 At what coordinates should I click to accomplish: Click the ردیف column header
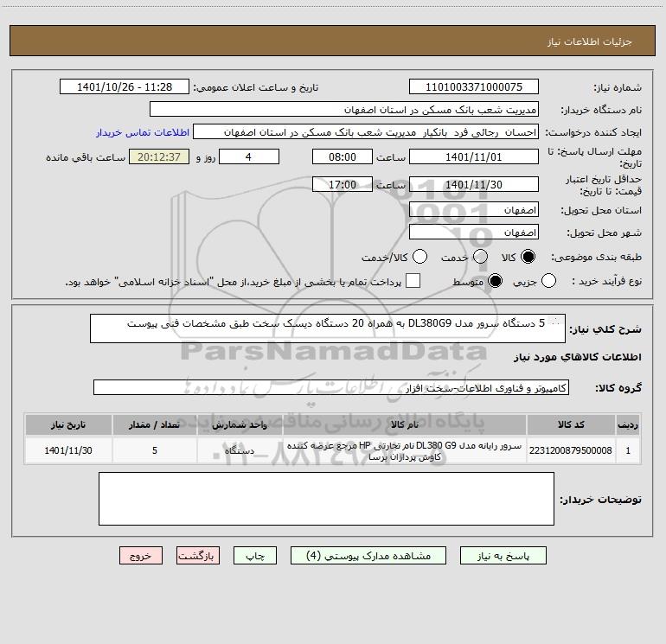click(628, 424)
